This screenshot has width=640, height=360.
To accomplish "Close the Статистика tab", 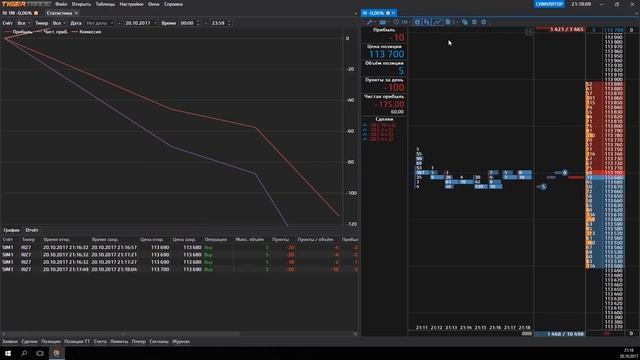I will pyautogui.click(x=76, y=13).
